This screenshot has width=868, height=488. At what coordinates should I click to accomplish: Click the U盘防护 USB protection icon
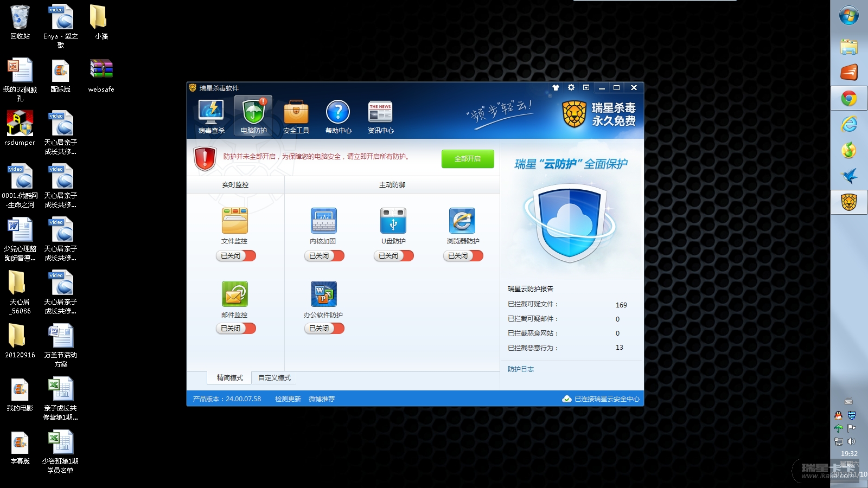pyautogui.click(x=393, y=221)
